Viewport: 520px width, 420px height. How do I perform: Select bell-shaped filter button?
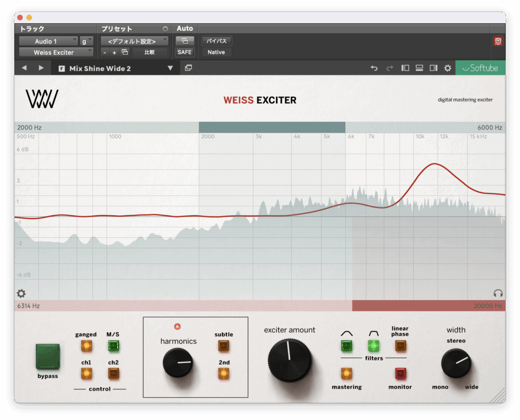[346, 346]
